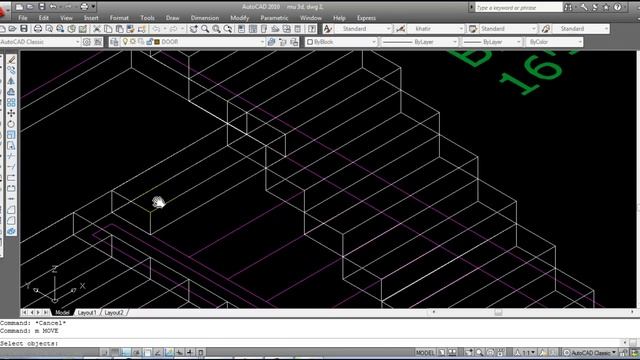Open the Parametric menu
The height and width of the screenshot is (360, 640).
click(274, 18)
